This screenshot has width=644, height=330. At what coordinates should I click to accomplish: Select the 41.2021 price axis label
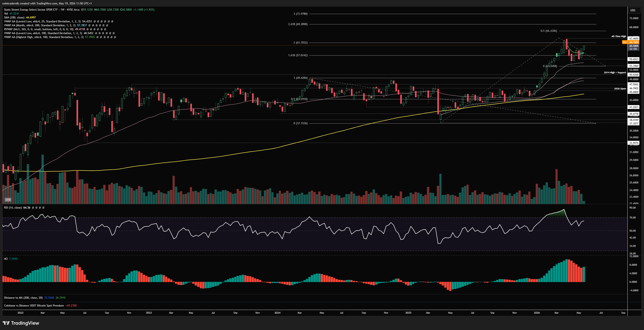[x=634, y=107]
